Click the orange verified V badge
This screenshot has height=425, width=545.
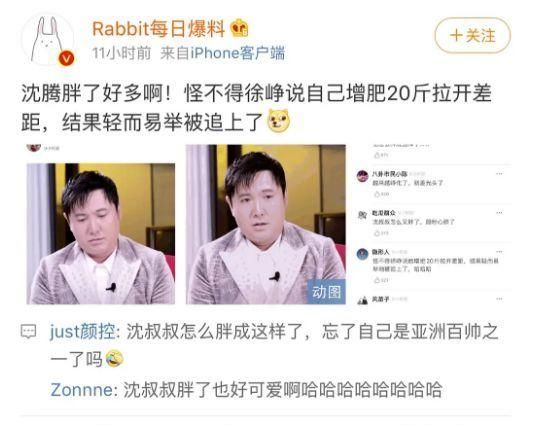66,58
